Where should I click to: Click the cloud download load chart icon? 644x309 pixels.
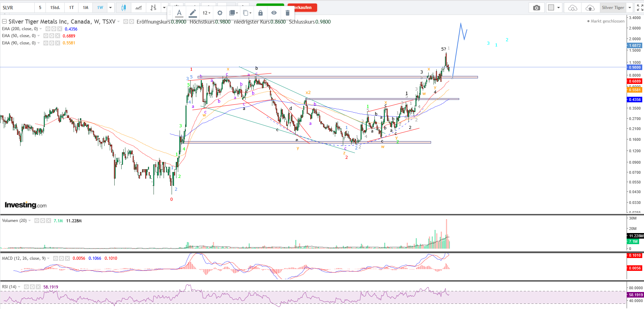[x=572, y=8]
